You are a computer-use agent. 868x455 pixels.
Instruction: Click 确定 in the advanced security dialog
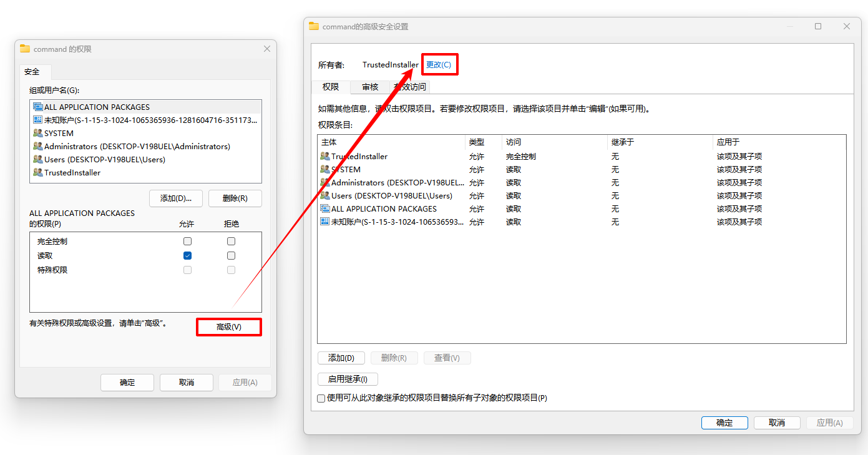[724, 423]
